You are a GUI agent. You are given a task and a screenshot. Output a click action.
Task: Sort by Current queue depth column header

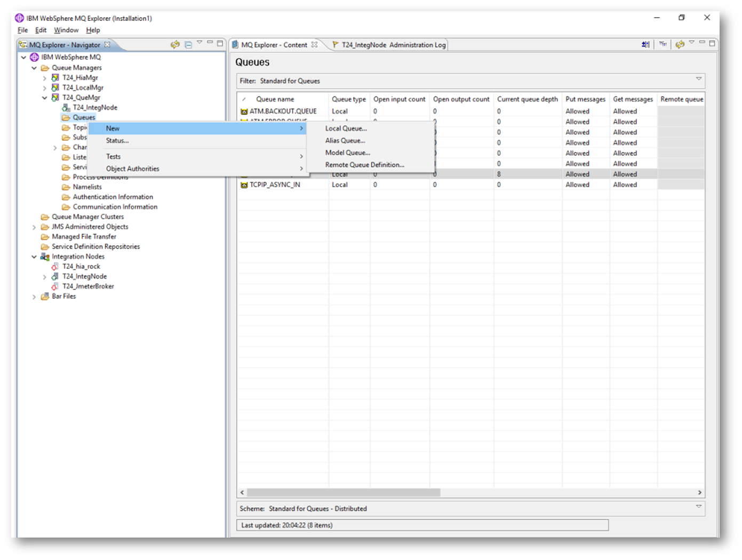(527, 99)
